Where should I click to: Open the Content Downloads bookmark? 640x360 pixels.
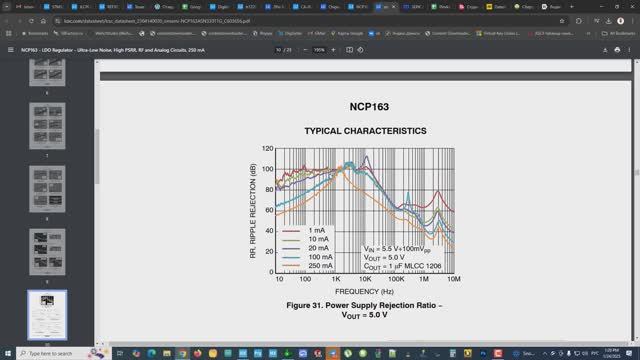click(x=447, y=33)
